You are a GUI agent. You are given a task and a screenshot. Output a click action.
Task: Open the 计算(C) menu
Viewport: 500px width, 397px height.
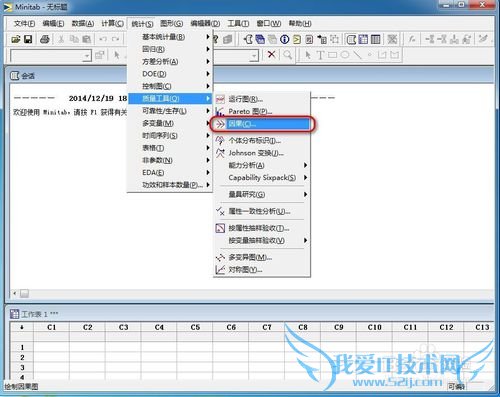coord(112,23)
